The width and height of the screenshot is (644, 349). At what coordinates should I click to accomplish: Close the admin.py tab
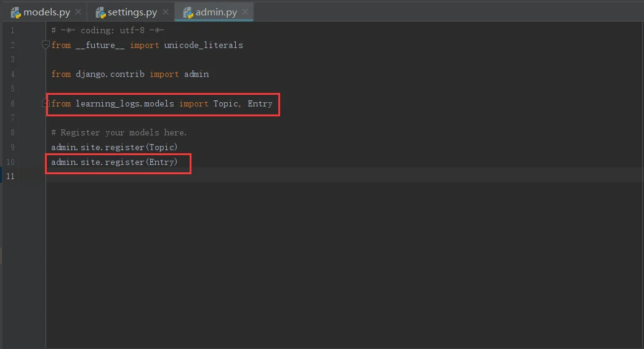pyautogui.click(x=245, y=12)
